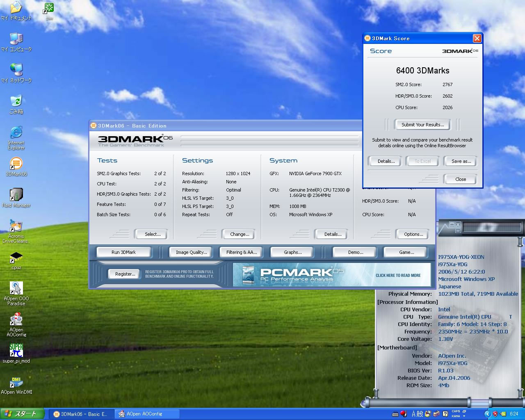Change IME conversion mode '般'

coord(420,414)
